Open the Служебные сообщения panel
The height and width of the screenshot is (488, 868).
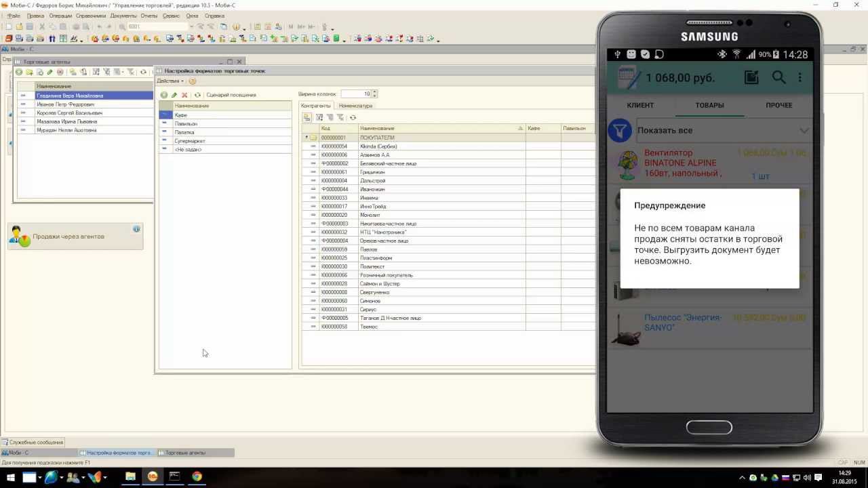(33, 443)
